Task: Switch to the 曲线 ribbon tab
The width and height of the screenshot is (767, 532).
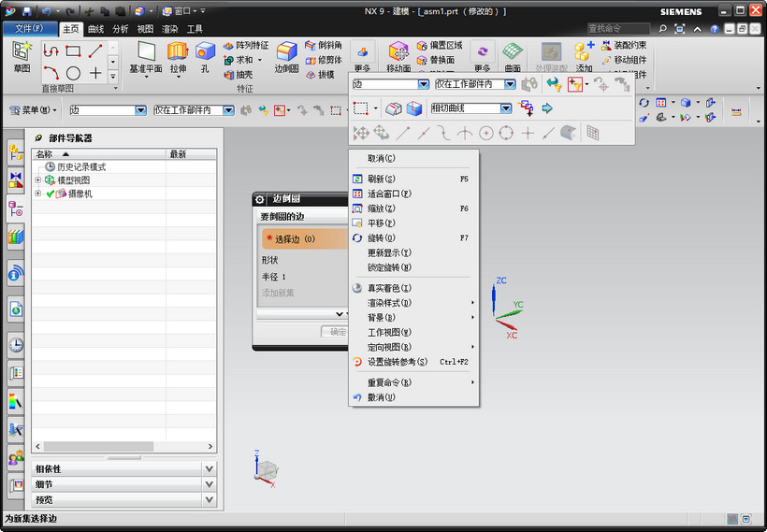Action: pos(95,29)
